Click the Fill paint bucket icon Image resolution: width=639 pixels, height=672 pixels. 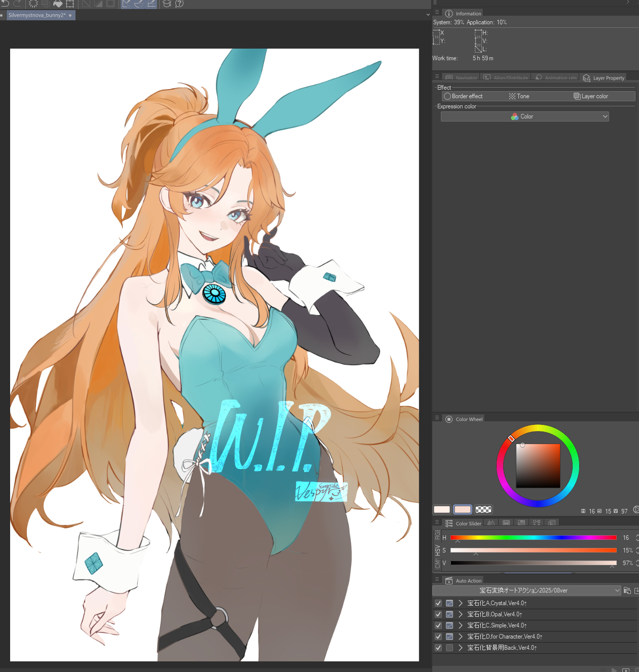58,4
